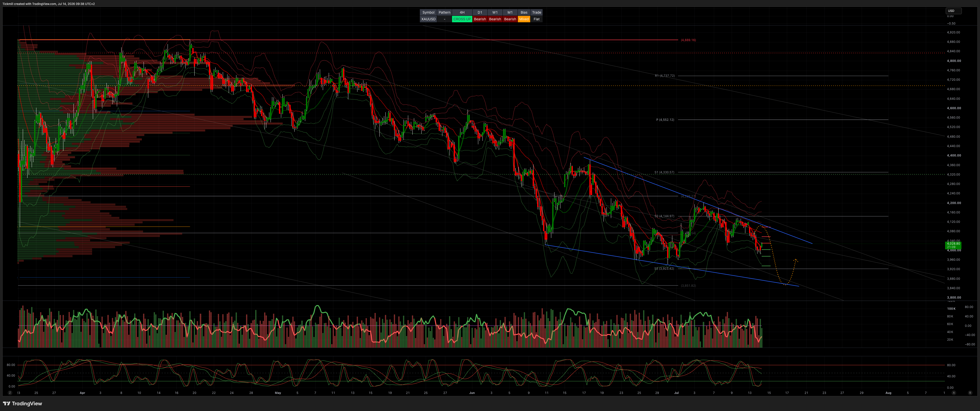Click the 4,200.00 price axis label
The image size is (980, 411).
coord(954,203)
